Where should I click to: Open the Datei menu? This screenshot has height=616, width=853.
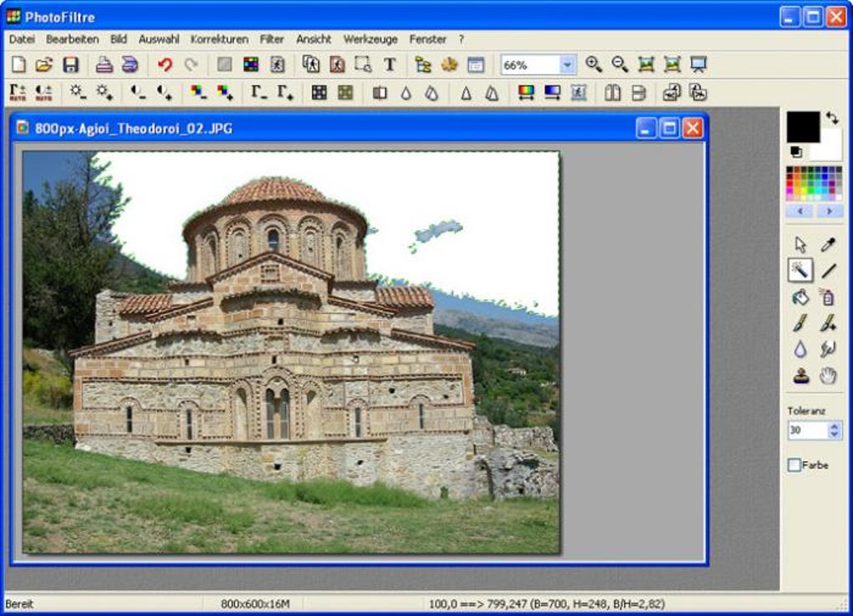click(22, 39)
